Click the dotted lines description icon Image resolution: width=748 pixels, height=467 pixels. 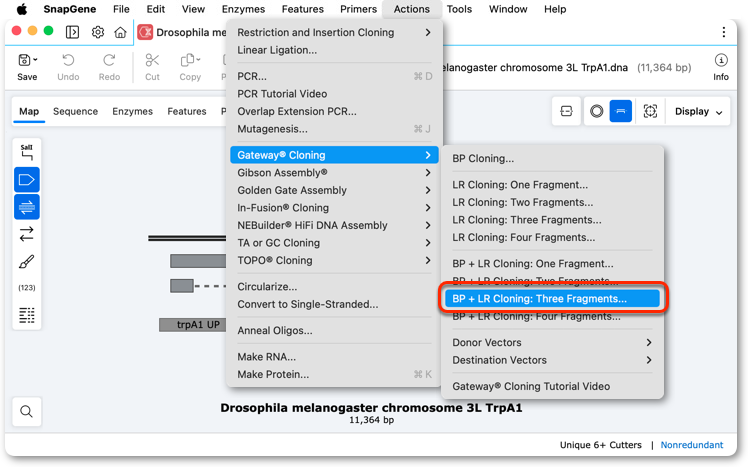coord(27,315)
